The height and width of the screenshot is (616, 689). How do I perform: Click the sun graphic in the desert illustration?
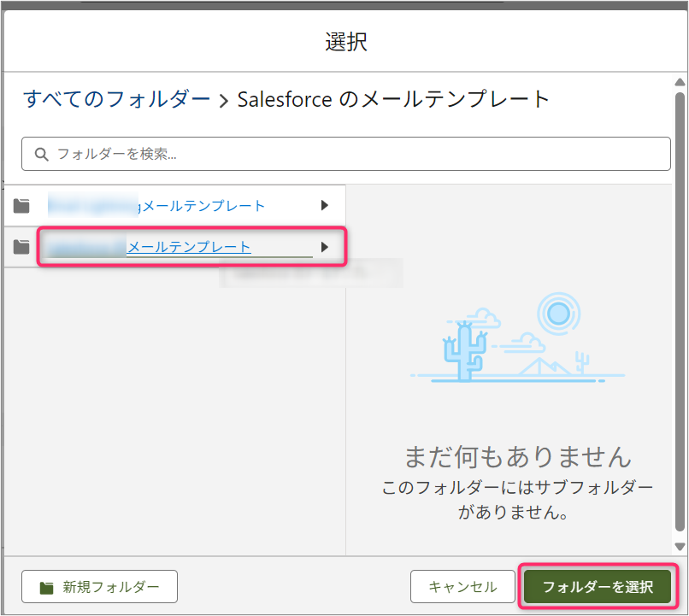point(558,314)
